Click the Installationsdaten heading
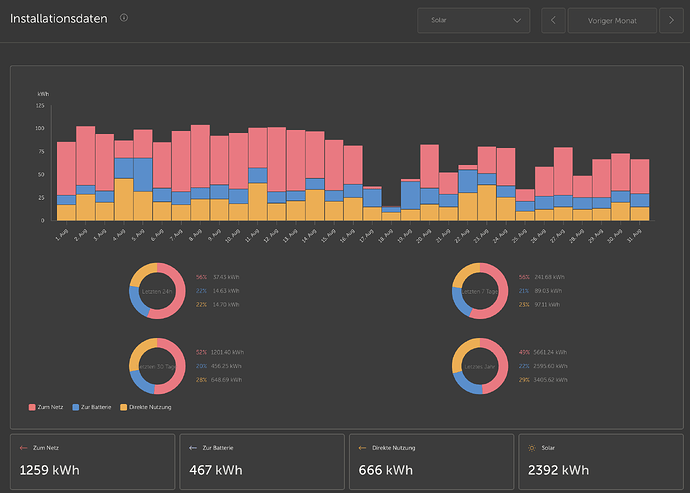Screen dimensions: 690x493 click(59, 18)
